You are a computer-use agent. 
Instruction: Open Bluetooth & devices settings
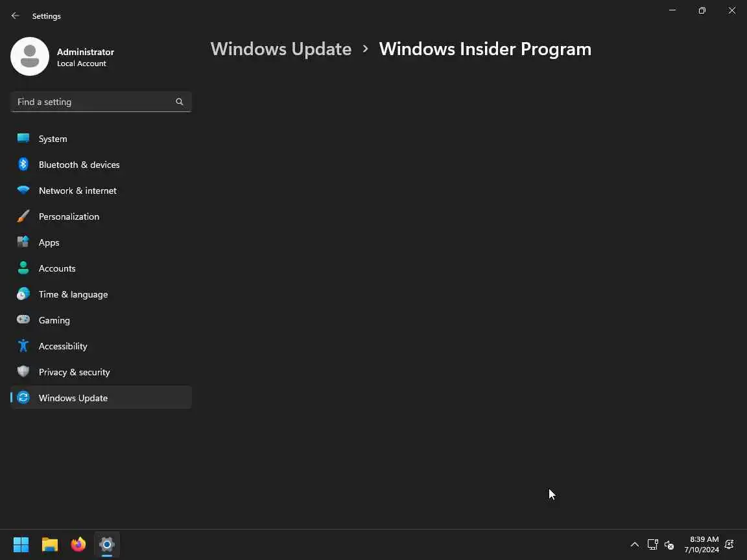coord(79,165)
